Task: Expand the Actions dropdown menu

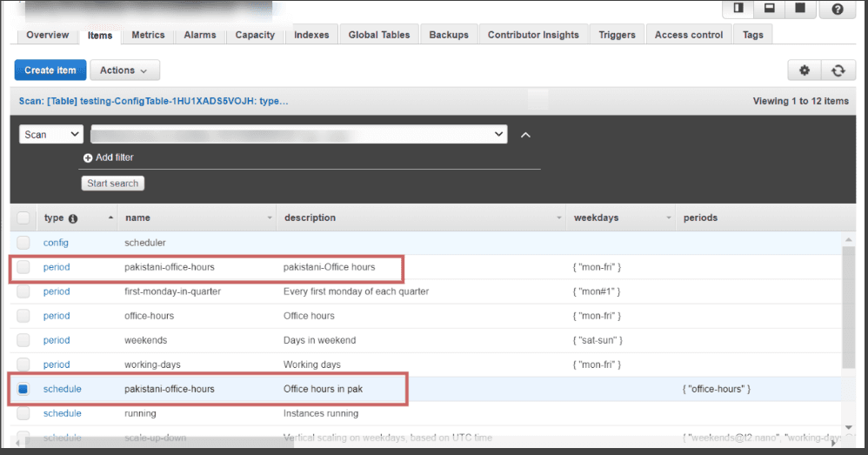Action: click(x=124, y=70)
